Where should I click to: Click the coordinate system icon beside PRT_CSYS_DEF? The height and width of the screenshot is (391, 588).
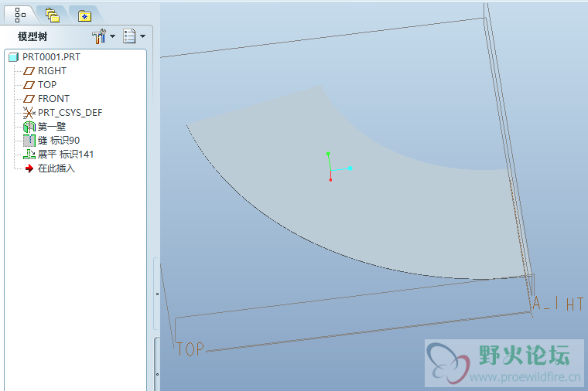[29, 113]
